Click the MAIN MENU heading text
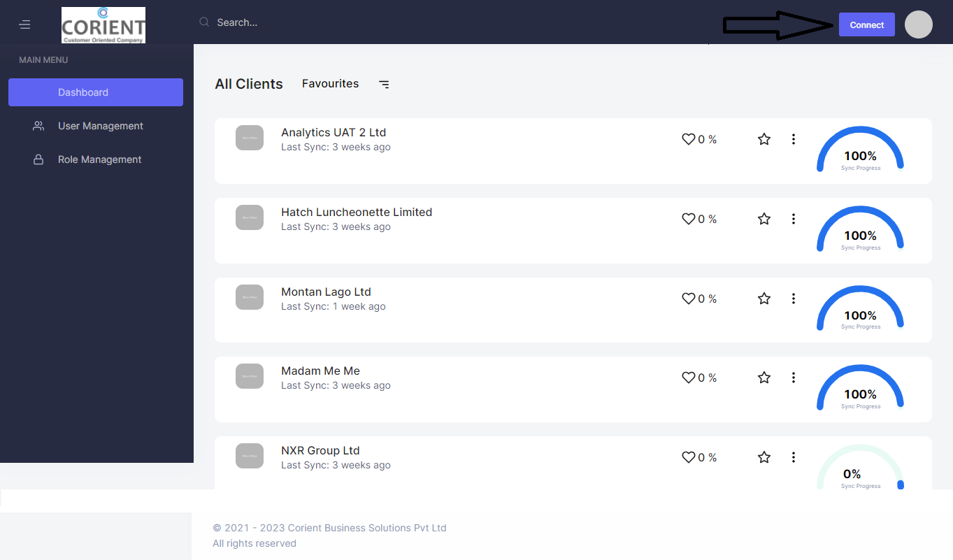This screenshot has width=953, height=560. [x=43, y=60]
